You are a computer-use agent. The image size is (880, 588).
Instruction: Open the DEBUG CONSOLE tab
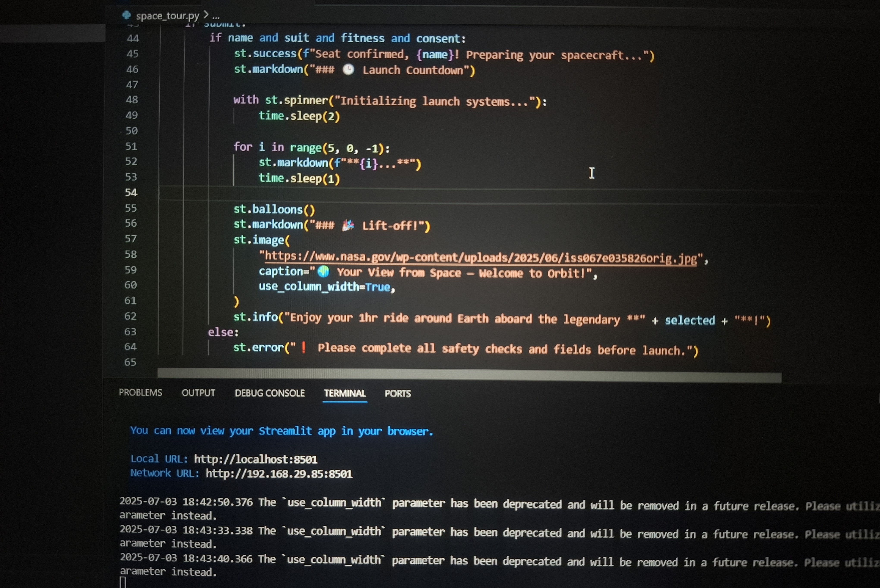coord(269,393)
